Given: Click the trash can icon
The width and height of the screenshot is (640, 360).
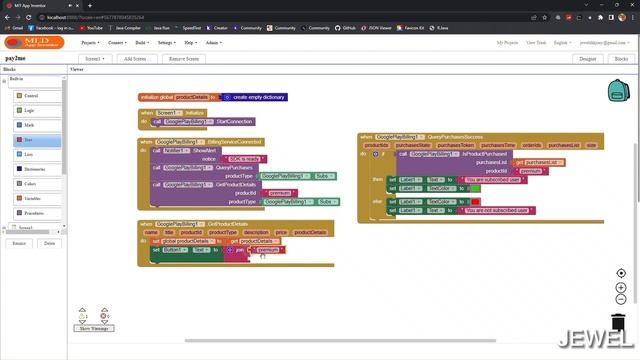Looking at the screenshot, I should click(618, 322).
